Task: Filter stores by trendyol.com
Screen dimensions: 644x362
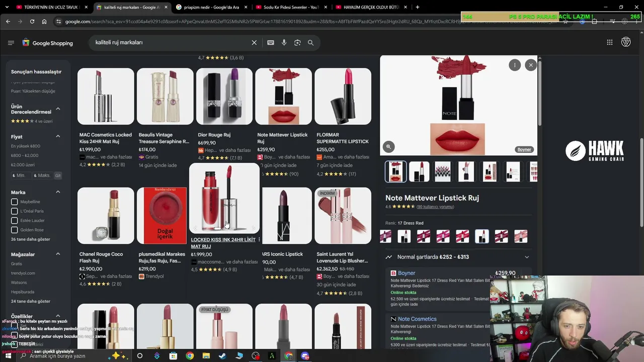Action: [23, 273]
